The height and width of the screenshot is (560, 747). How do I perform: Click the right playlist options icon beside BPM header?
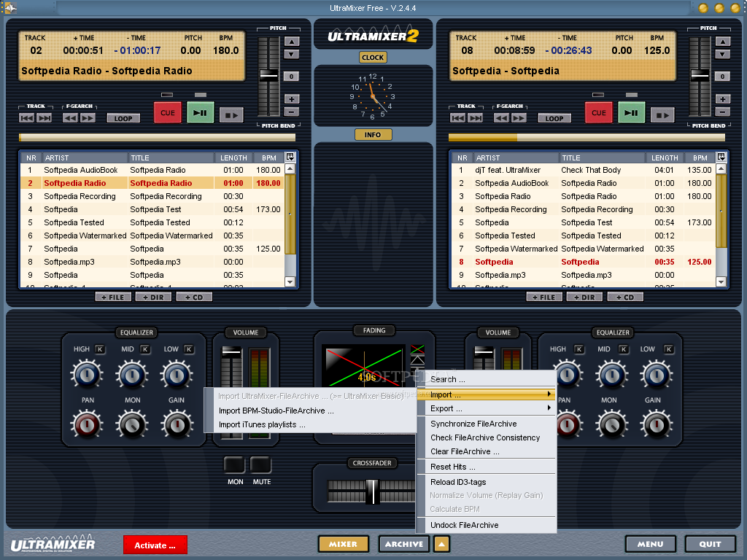click(x=721, y=157)
